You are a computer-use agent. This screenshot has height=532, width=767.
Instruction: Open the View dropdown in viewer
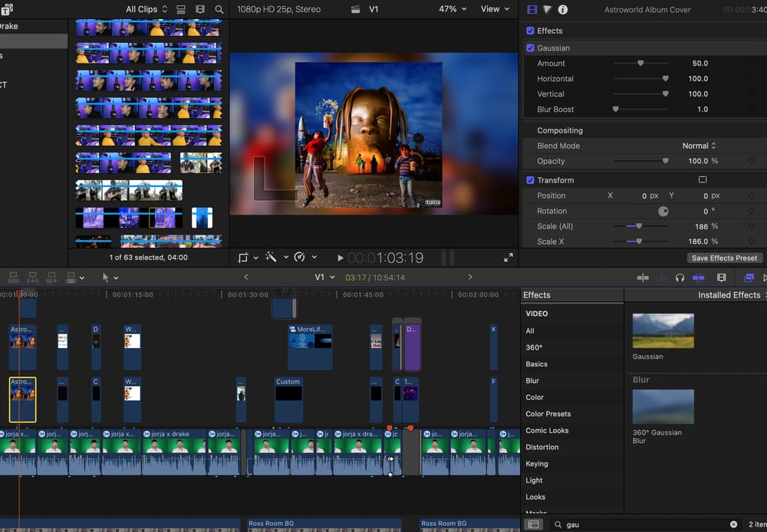click(495, 8)
